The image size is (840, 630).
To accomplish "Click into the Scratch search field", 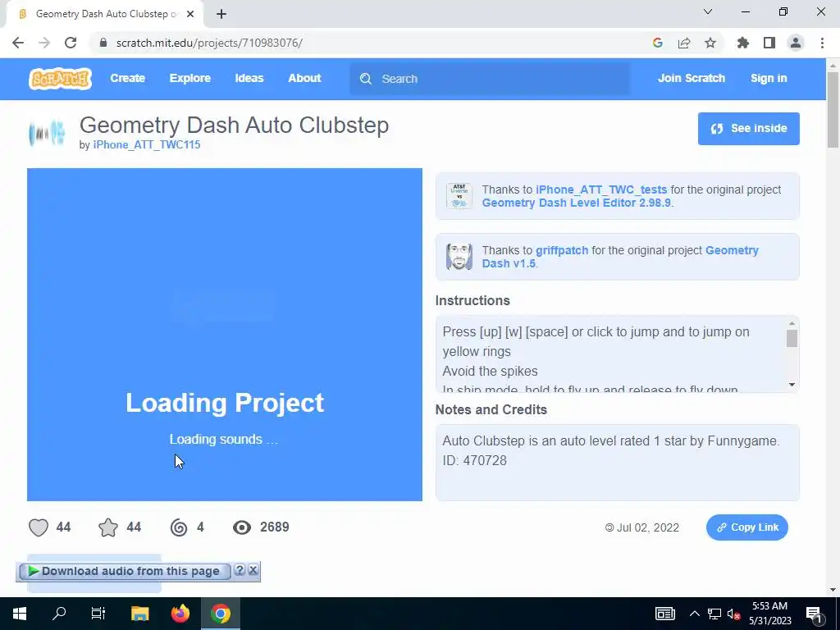I will coord(490,79).
